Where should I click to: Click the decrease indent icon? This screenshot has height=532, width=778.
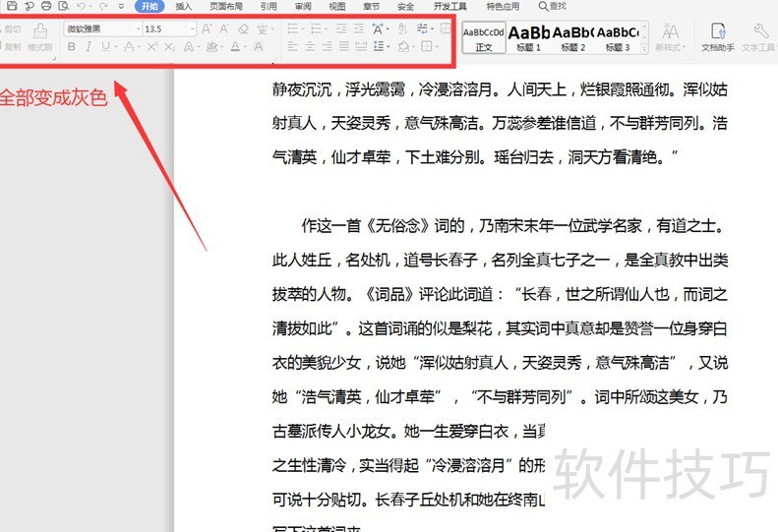[x=341, y=29]
